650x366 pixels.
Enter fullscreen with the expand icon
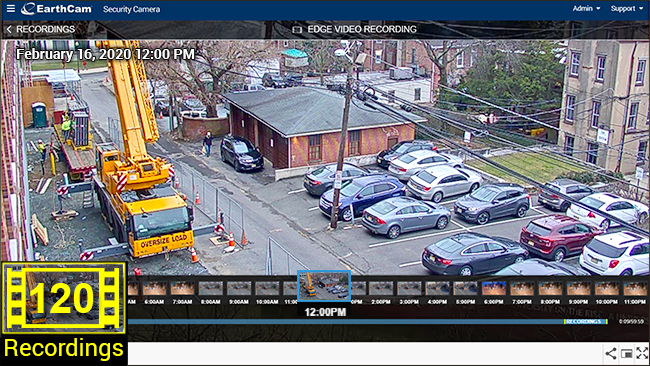[642, 353]
